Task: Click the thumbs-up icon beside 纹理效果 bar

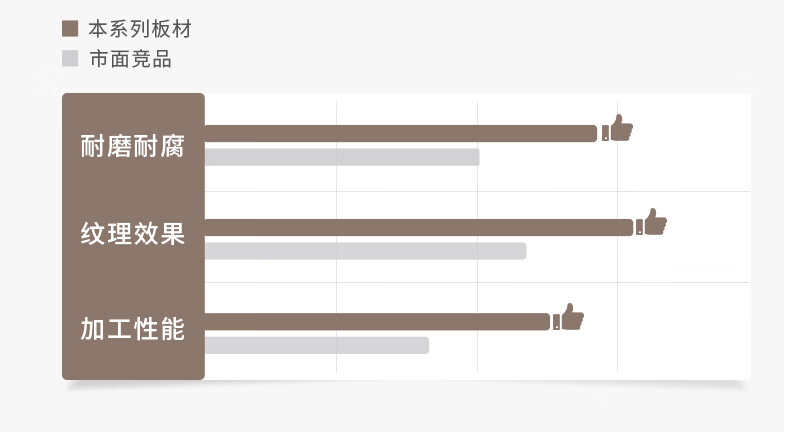Action: (x=654, y=222)
